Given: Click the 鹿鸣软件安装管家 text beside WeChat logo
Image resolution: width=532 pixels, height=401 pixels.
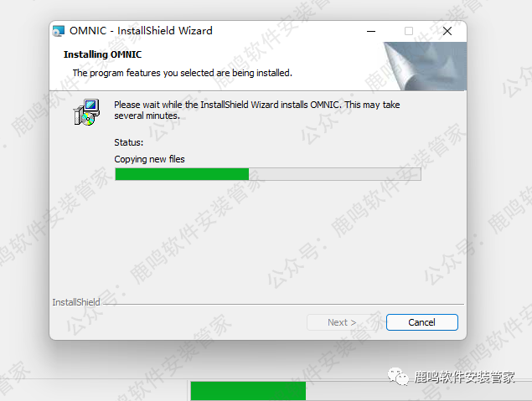Looking at the screenshot, I should tap(464, 377).
